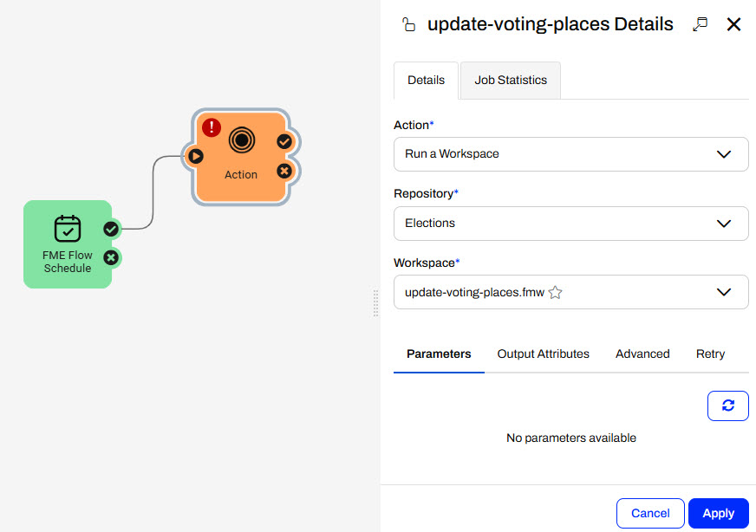The image size is (756, 532).
Task: Click the pin panel icon in header
Action: 700,24
